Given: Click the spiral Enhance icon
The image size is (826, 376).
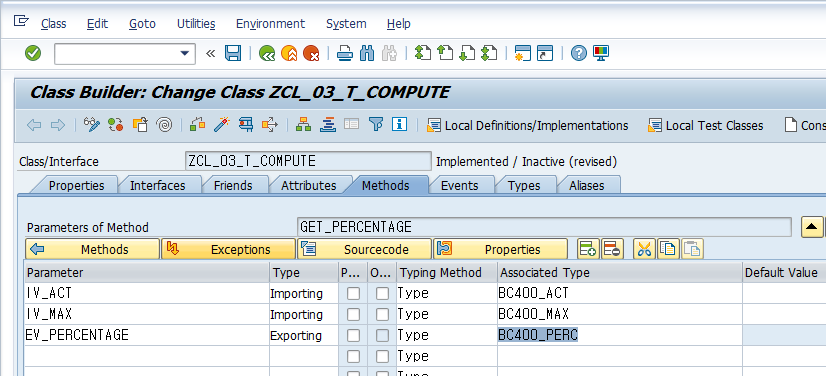Looking at the screenshot, I should click(x=165, y=125).
